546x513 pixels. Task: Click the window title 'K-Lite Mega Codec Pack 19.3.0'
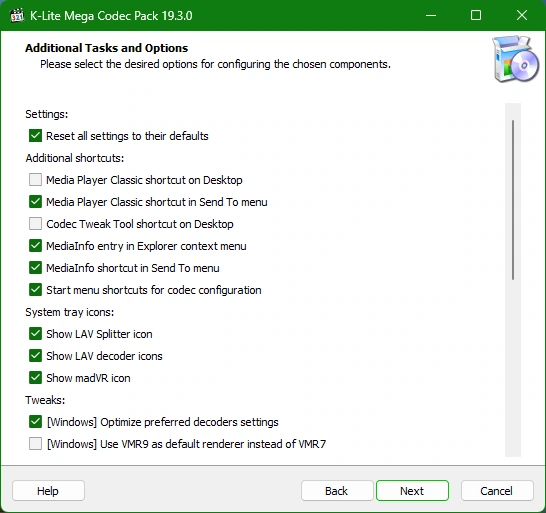pyautogui.click(x=111, y=16)
